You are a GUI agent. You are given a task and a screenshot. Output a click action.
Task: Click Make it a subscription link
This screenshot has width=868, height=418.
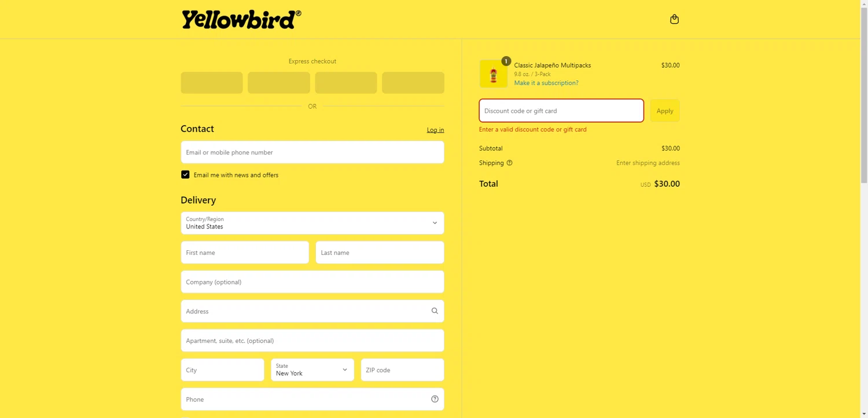coord(546,83)
